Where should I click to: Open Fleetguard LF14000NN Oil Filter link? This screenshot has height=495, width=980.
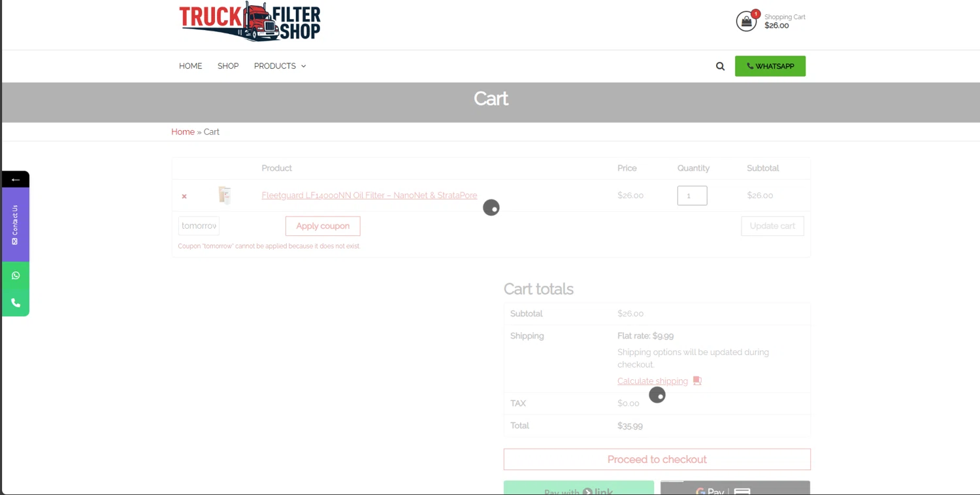click(369, 196)
